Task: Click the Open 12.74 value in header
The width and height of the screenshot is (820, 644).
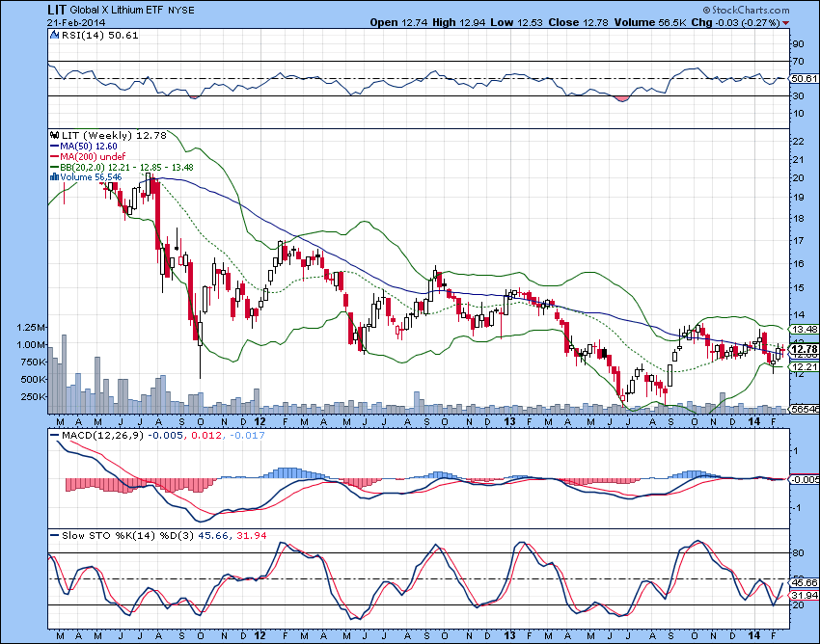Action: click(x=399, y=22)
